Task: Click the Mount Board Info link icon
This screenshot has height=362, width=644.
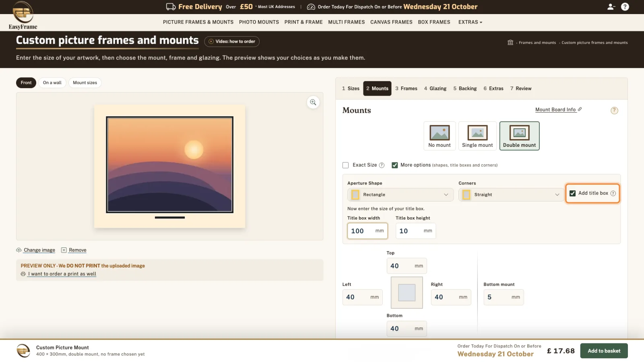Action: coord(580,109)
